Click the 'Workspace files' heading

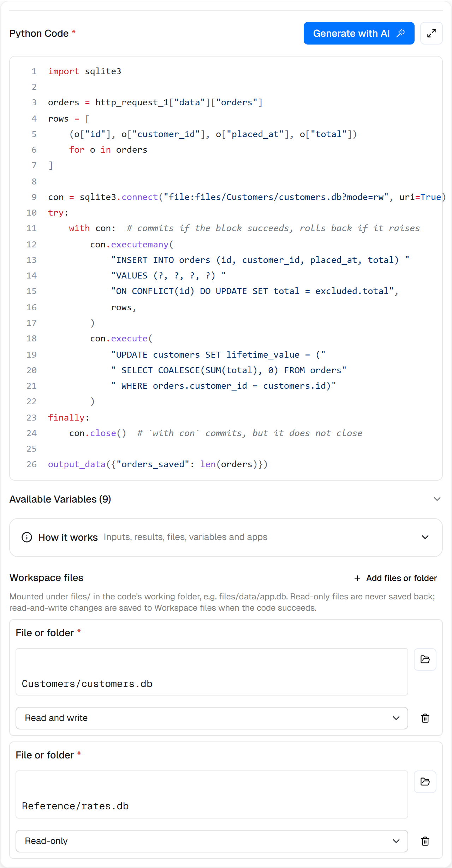click(x=46, y=578)
